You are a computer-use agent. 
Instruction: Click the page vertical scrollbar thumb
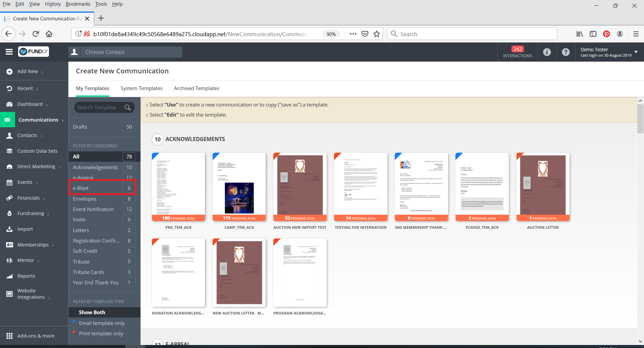pyautogui.click(x=640, y=119)
